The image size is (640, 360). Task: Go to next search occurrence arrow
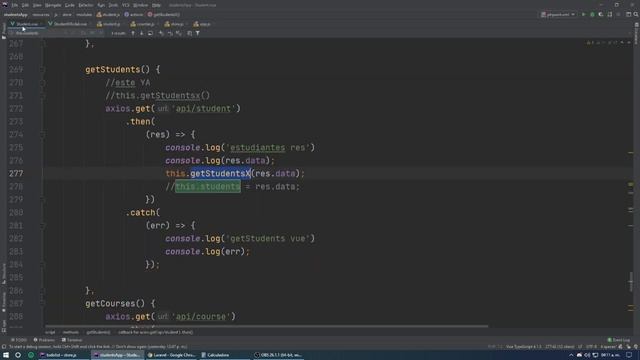pos(142,33)
